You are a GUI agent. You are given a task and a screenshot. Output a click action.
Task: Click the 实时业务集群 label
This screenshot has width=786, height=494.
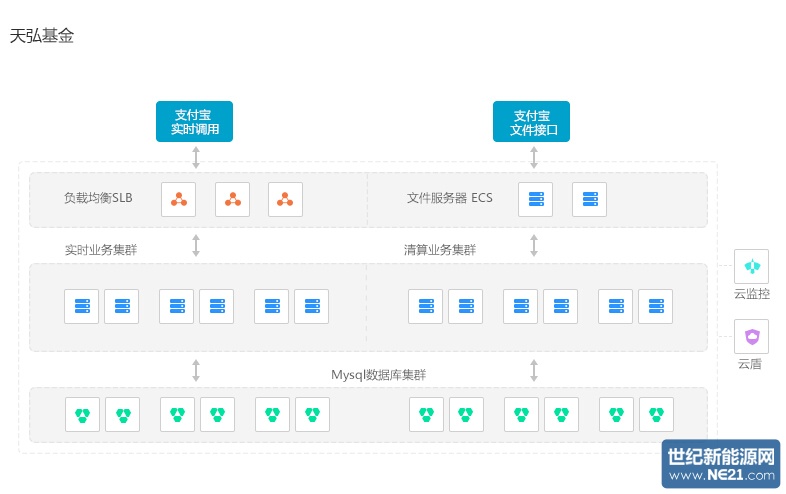tap(100, 250)
